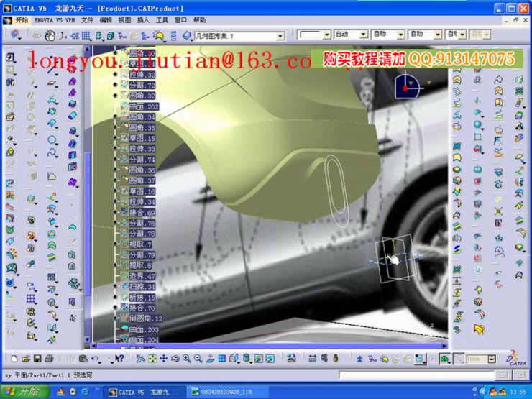Viewport: 532px width, 399px height.
Task: Click the Undo arrow icon
Action: pos(94,358)
